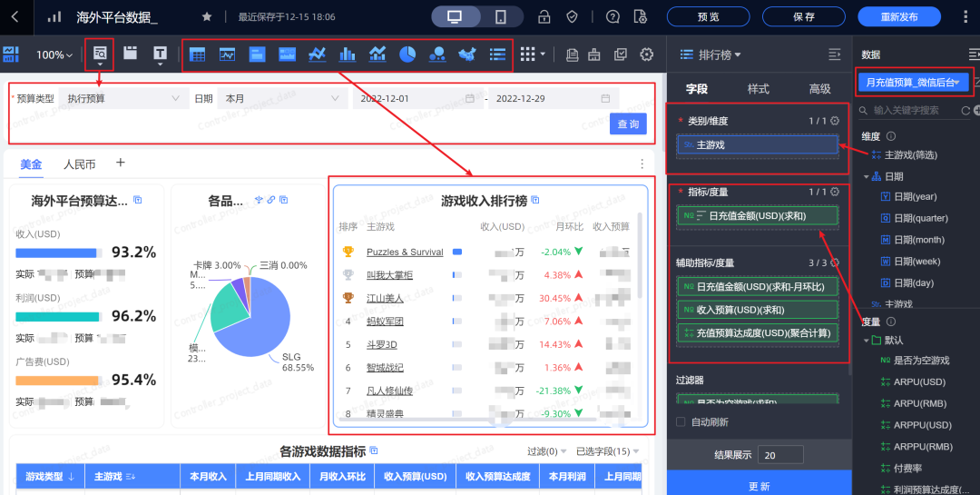Screen dimensions: 980x495
Task: Enable the 自动刷新 checkbox
Action: click(681, 421)
